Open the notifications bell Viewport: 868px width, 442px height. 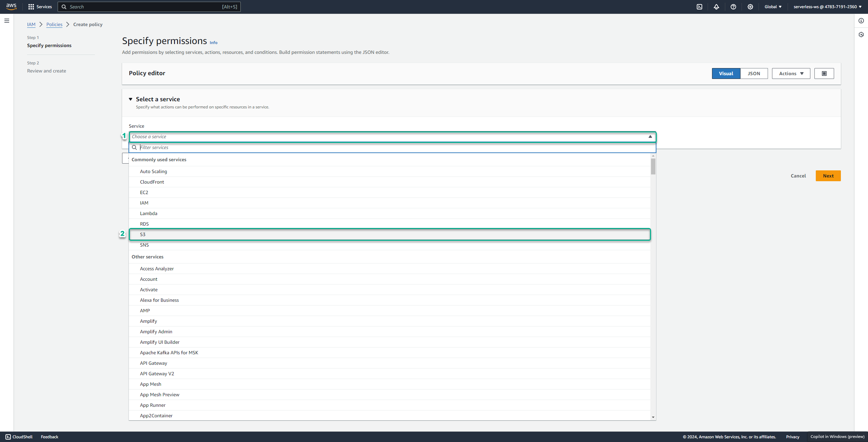click(x=716, y=7)
